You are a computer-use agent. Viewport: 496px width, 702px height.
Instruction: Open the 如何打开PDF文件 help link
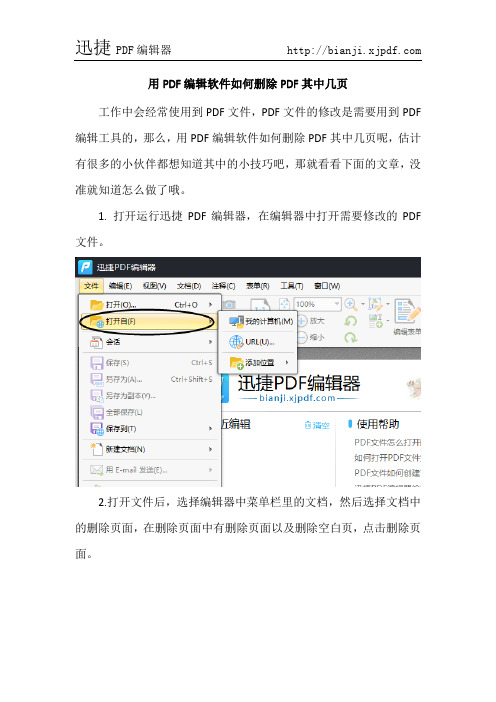pos(388,458)
